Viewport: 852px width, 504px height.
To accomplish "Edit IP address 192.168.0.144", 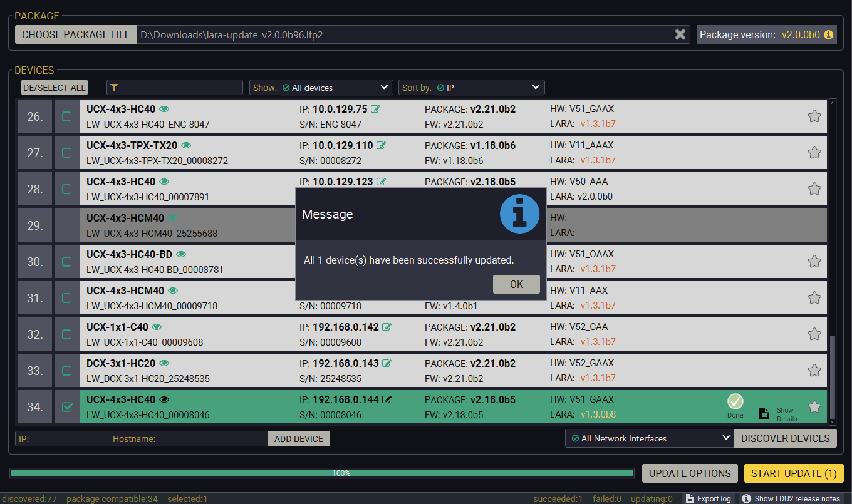I will coord(387,399).
